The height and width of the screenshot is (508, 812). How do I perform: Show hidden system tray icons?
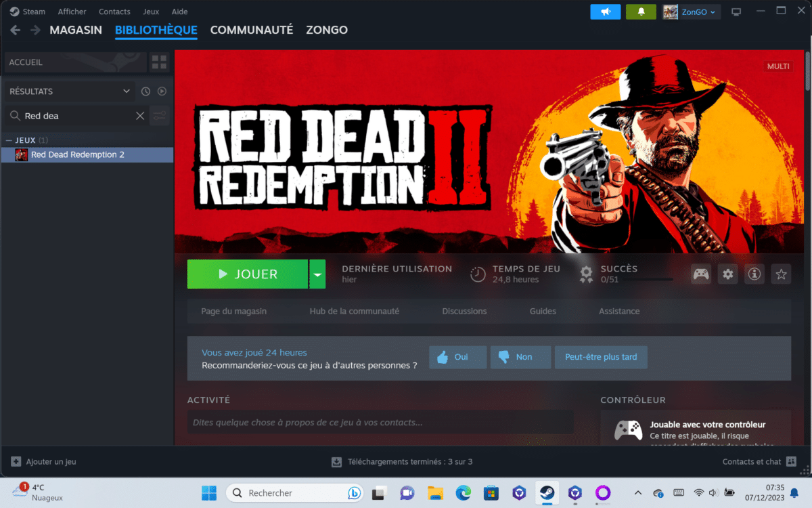(637, 493)
